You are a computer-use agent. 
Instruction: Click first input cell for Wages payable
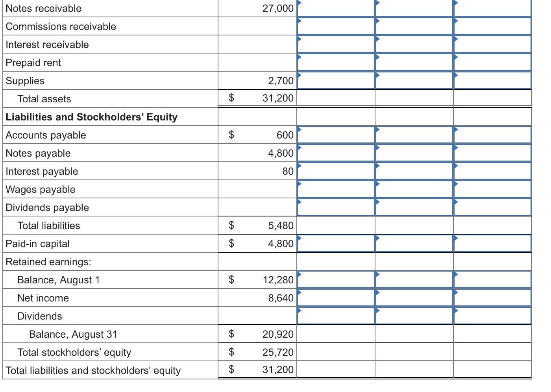(336, 189)
